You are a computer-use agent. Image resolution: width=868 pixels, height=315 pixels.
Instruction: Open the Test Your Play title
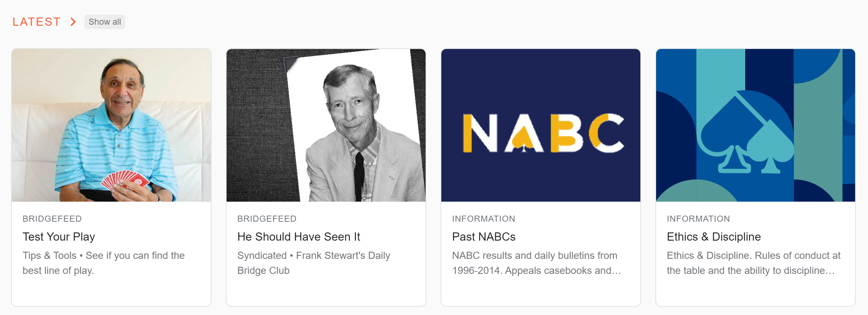click(x=59, y=237)
